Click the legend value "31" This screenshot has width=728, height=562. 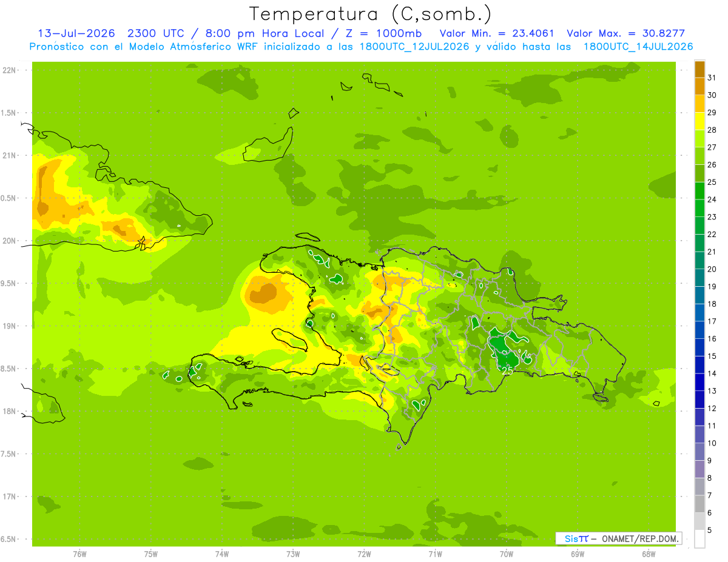point(712,78)
